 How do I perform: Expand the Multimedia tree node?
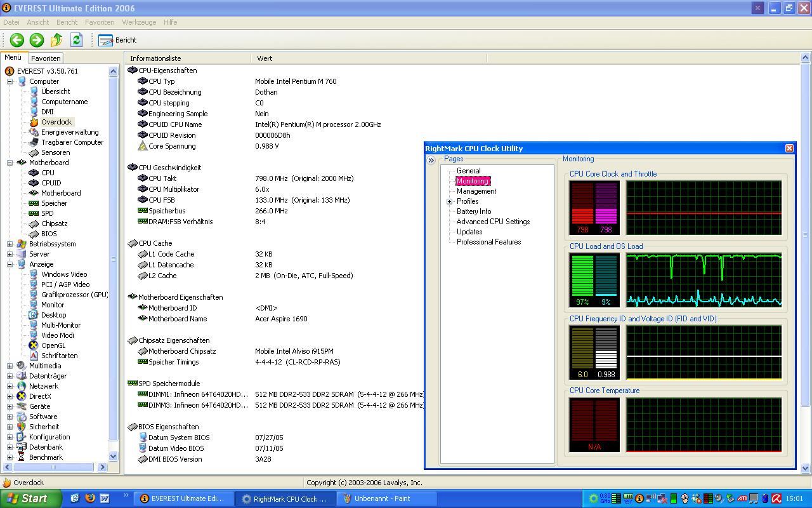coord(10,366)
